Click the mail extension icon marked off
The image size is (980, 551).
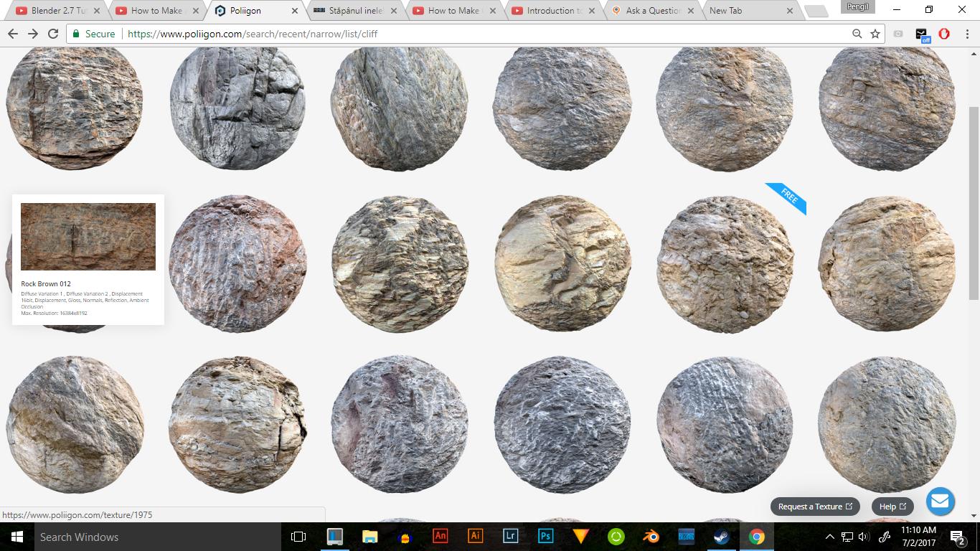click(x=922, y=34)
